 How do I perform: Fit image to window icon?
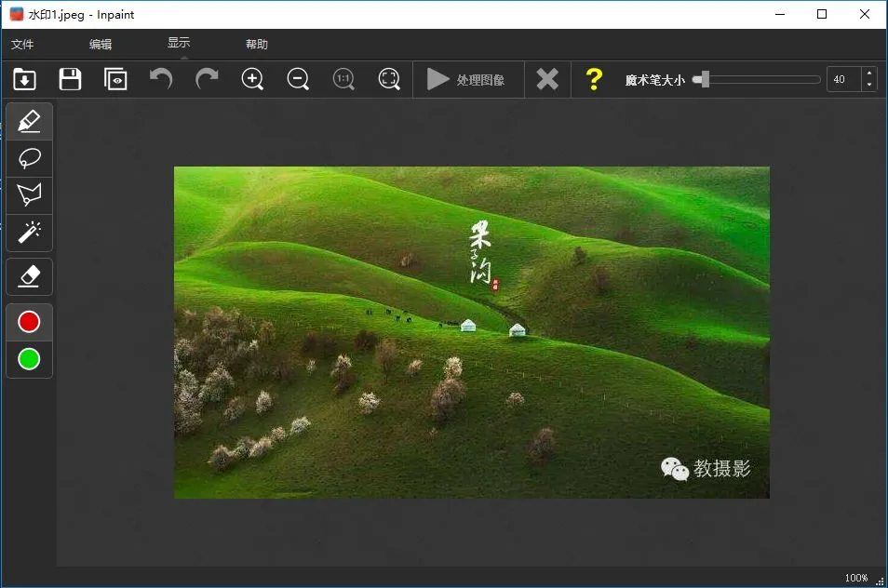click(389, 79)
